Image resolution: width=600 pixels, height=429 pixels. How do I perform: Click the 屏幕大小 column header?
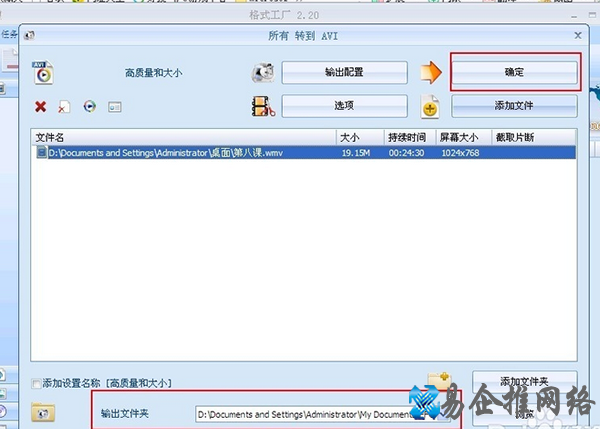(463, 137)
